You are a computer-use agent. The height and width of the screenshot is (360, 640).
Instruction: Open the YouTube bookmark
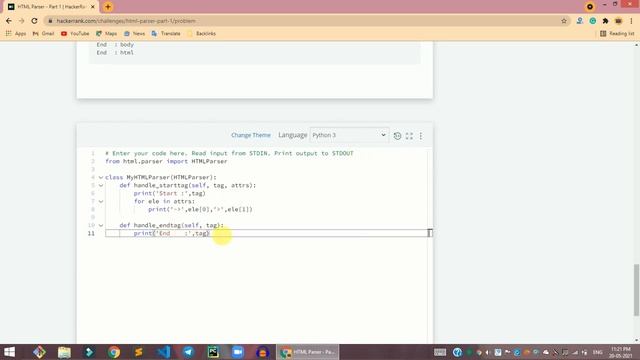coord(75,33)
